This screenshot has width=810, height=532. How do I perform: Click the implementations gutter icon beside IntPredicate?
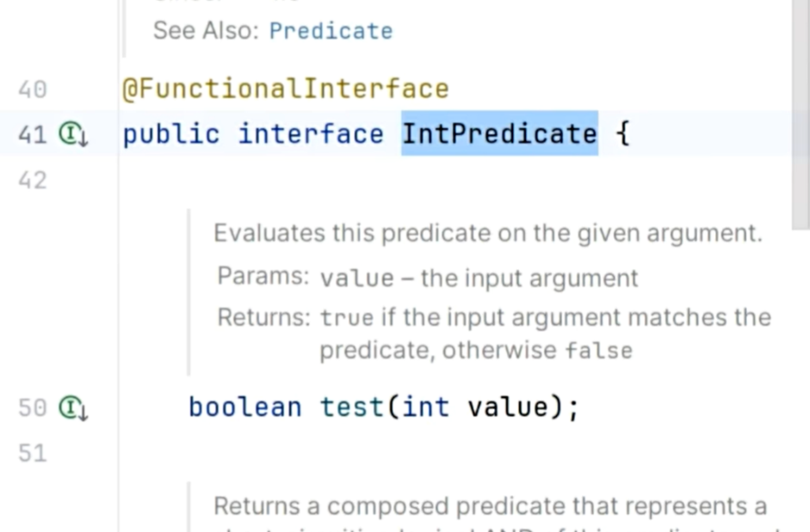73,135
